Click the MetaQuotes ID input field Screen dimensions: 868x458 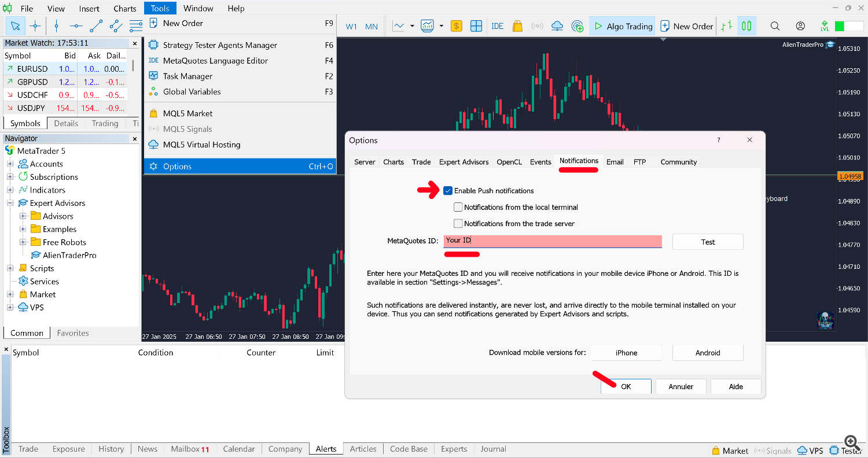[553, 241]
